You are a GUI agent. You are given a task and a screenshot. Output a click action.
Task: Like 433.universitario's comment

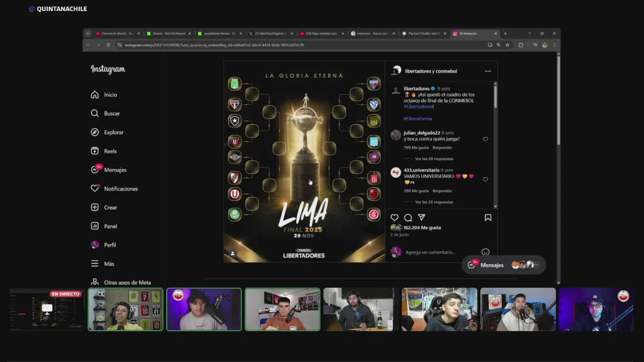tap(486, 179)
